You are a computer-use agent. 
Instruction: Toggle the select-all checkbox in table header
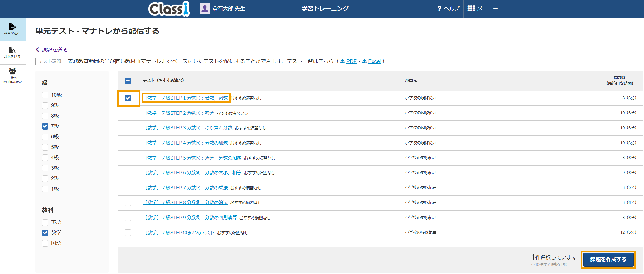[x=128, y=81]
